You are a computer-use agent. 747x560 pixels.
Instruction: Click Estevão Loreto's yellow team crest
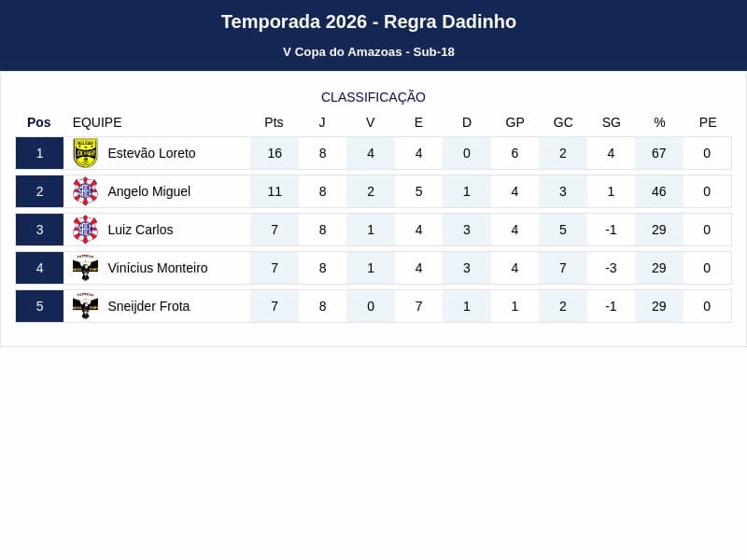click(x=85, y=153)
